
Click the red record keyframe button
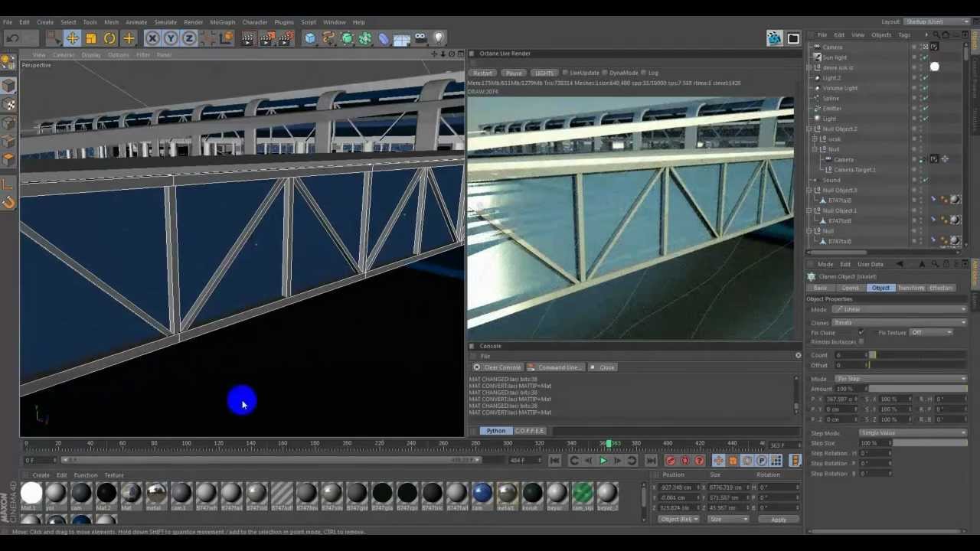671,461
